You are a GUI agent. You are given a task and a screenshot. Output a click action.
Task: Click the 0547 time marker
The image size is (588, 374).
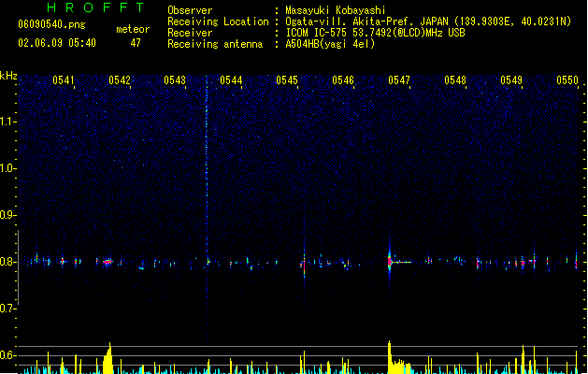(399, 80)
